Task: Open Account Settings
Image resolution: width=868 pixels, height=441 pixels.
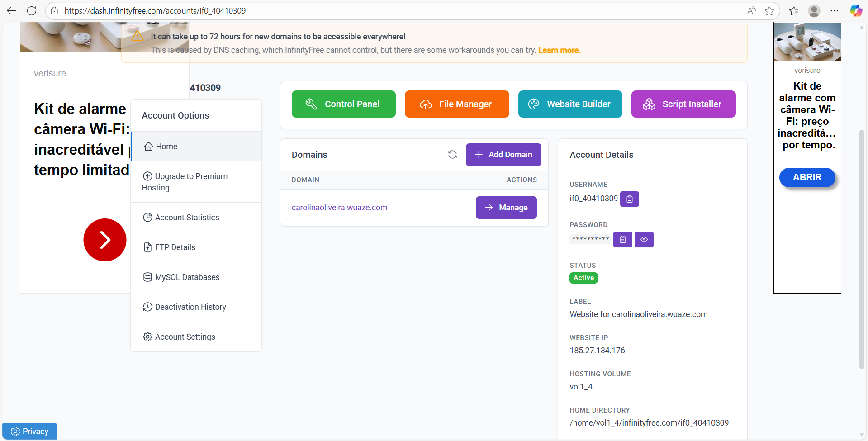Action: (x=185, y=337)
